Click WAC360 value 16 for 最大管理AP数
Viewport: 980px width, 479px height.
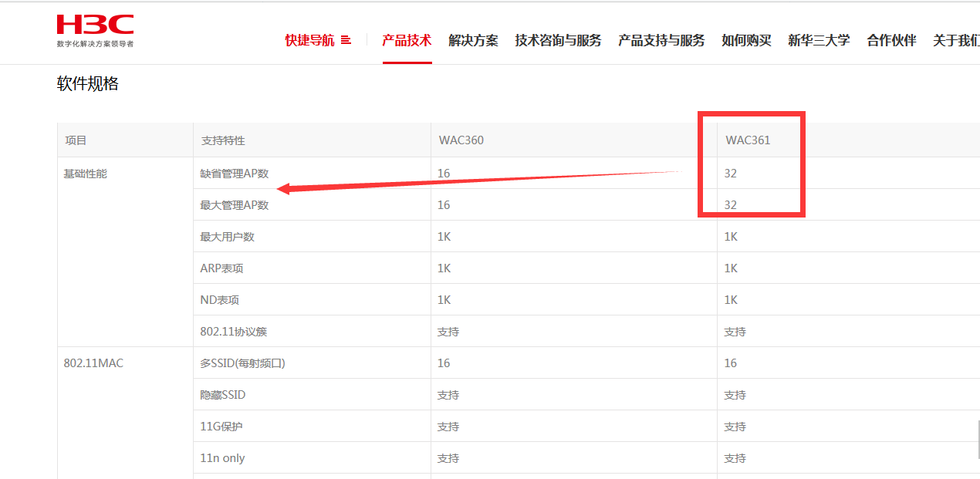point(444,205)
